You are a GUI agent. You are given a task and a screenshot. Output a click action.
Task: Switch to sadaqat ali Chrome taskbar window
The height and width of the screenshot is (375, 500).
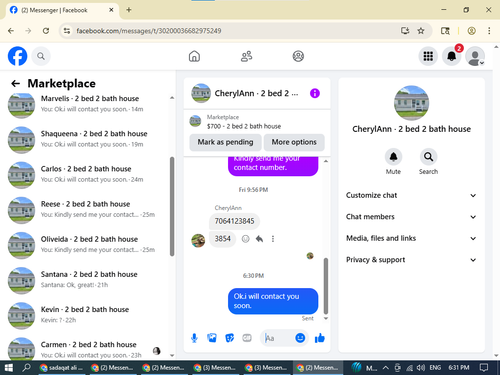point(62,368)
